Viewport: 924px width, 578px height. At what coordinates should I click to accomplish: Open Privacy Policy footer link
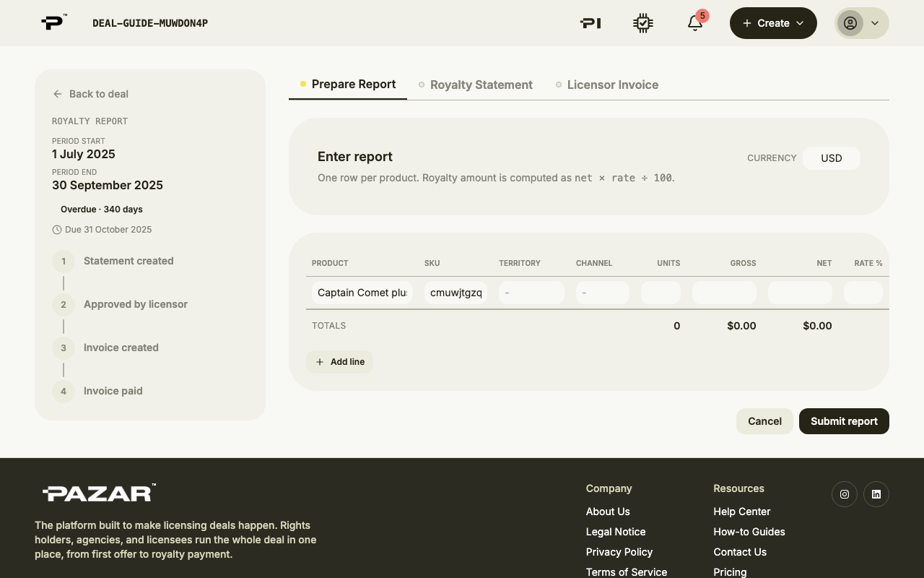click(619, 552)
